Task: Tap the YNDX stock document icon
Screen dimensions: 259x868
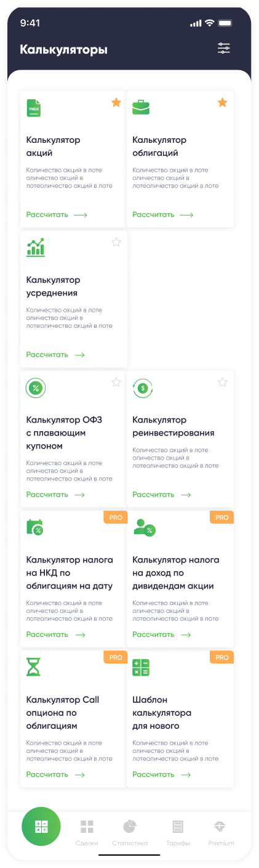Action: point(34,108)
